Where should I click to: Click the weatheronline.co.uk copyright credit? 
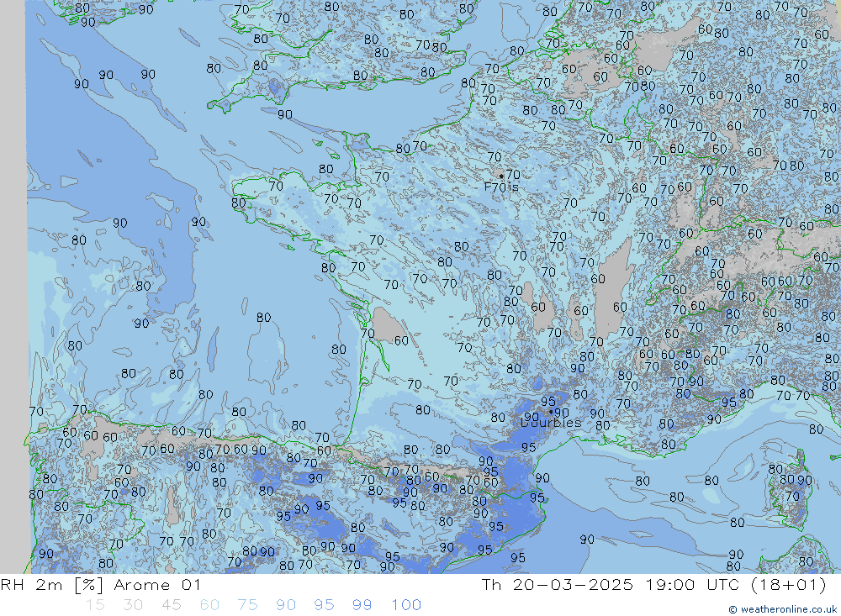782,609
